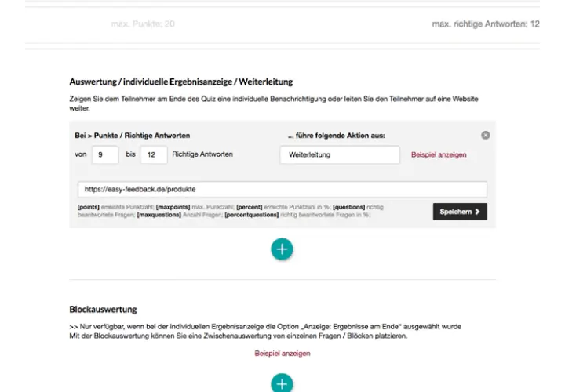Focus the easy-feedback.de/produkte URL field
The image size is (565, 392).
click(282, 189)
